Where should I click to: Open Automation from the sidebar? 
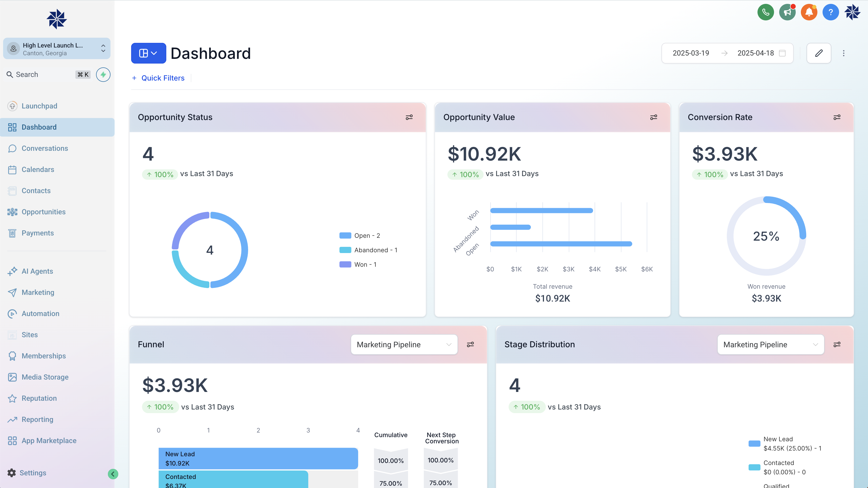(x=41, y=314)
